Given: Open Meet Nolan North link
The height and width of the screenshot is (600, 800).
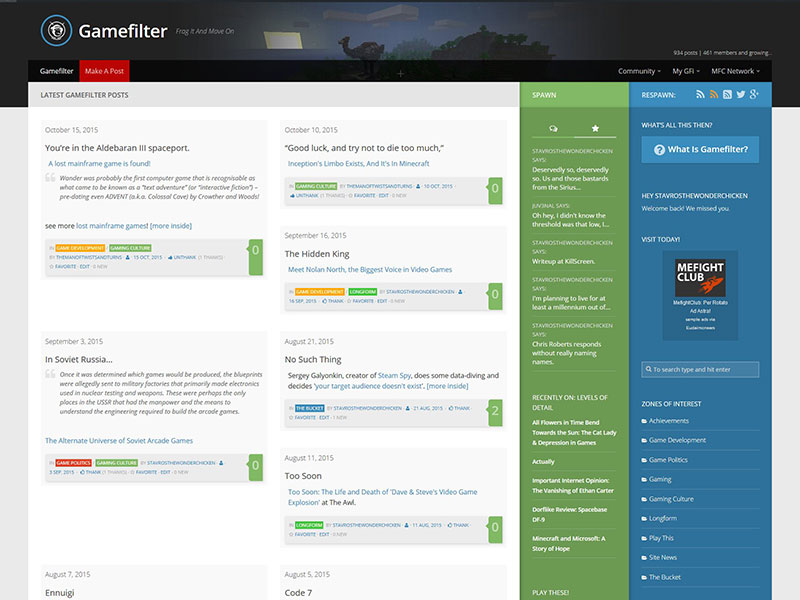Looking at the screenshot, I should (x=370, y=269).
